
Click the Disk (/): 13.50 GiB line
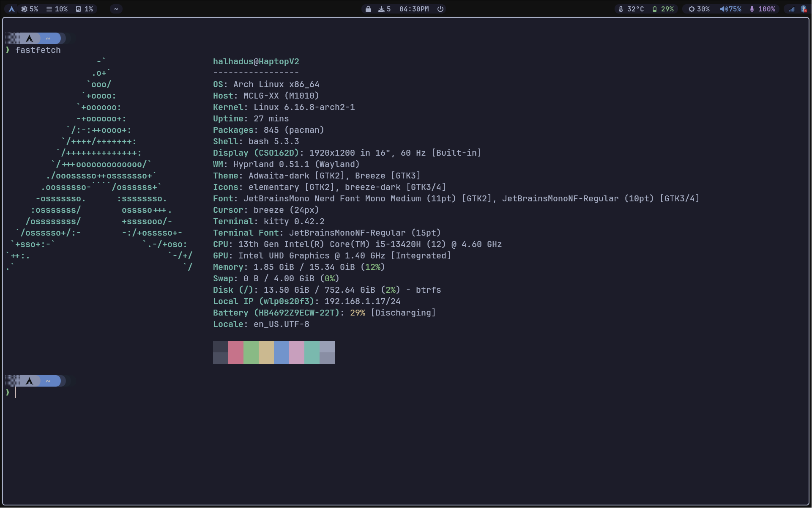327,290
